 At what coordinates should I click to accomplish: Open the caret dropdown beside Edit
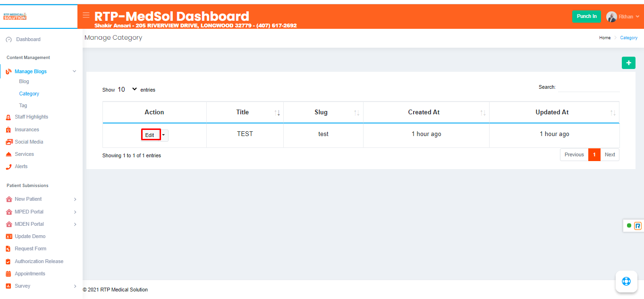pos(164,135)
